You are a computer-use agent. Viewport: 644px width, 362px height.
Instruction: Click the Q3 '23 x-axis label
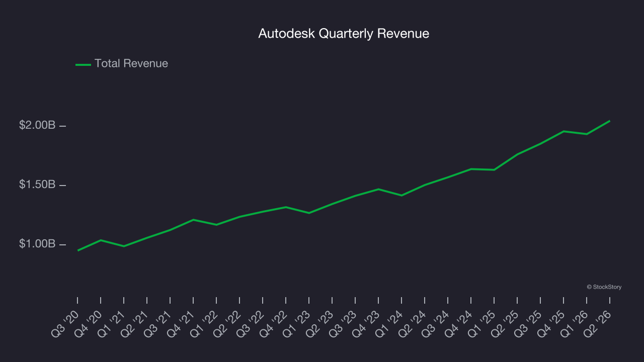click(x=344, y=323)
